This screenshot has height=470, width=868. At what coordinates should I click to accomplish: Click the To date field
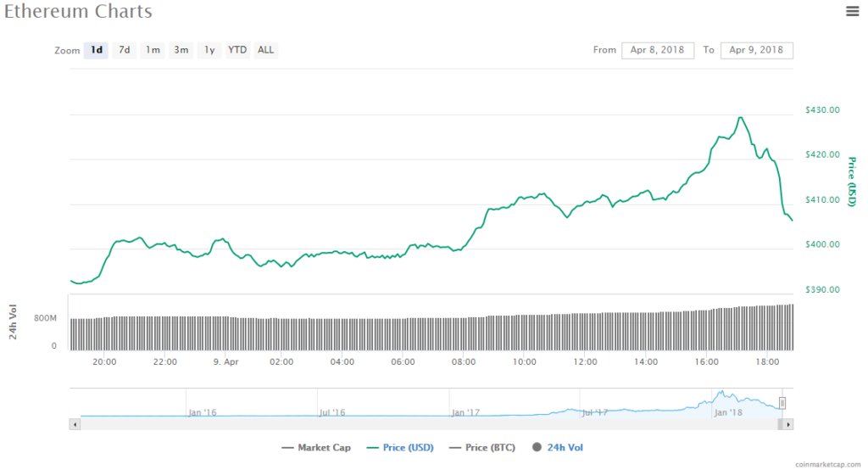point(757,50)
